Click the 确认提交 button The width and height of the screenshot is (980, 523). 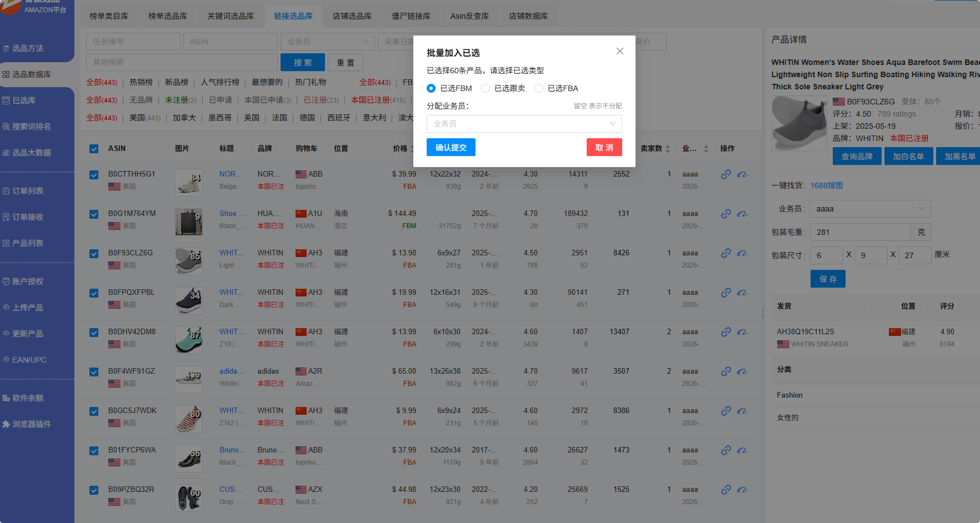point(451,147)
